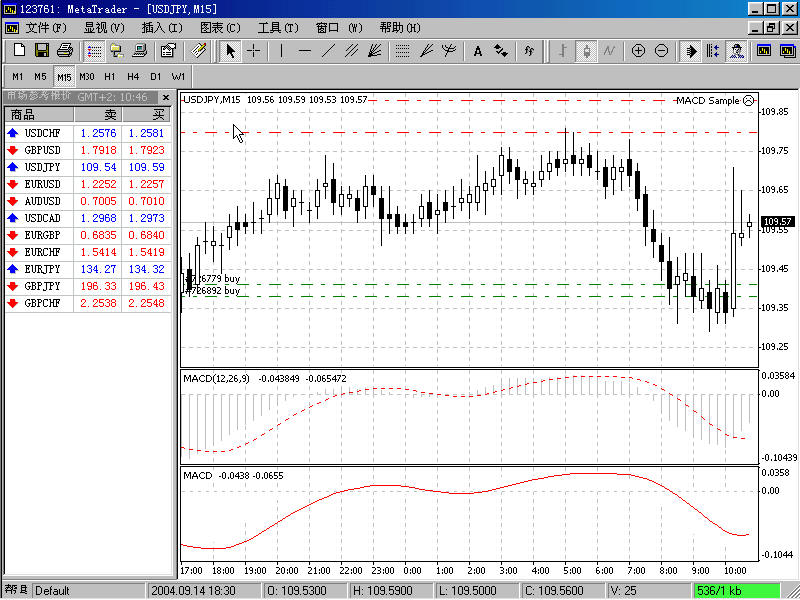This screenshot has width=800, height=600.
Task: Click the 536/1 kb connection status indicator
Action: point(737,591)
